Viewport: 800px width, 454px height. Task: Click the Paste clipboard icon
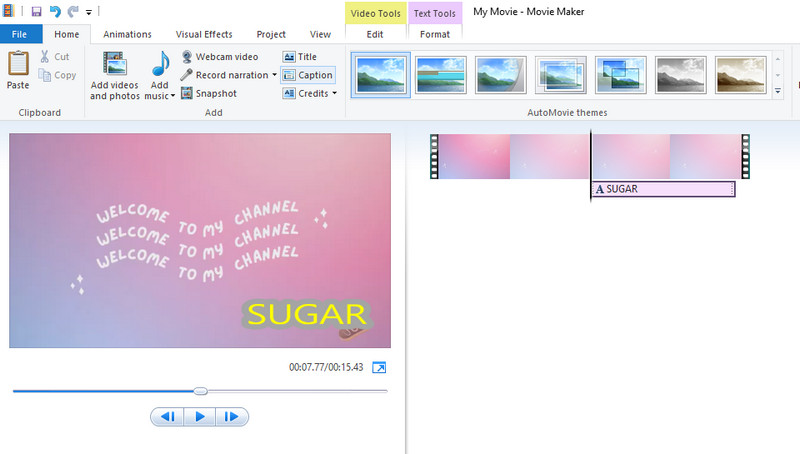pyautogui.click(x=18, y=66)
